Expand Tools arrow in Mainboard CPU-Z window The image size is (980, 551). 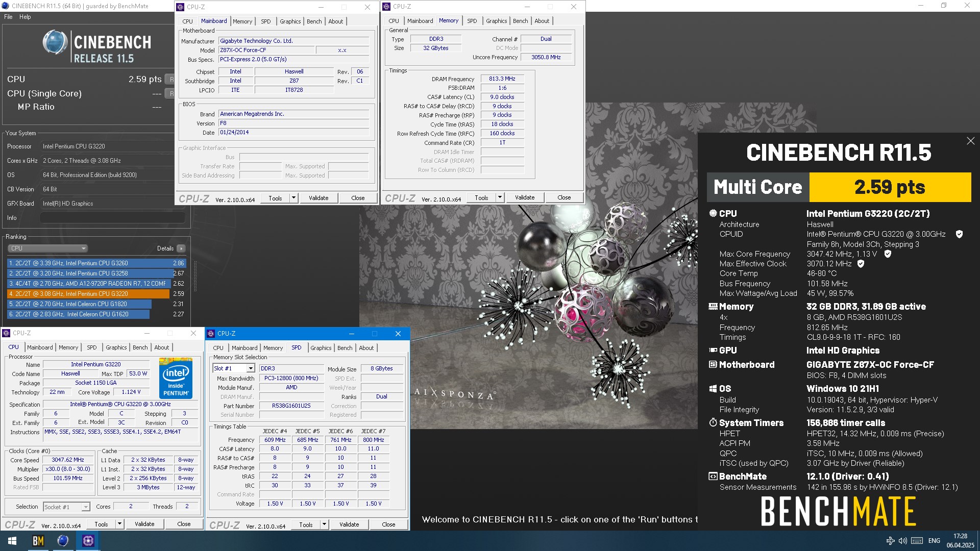[293, 198]
